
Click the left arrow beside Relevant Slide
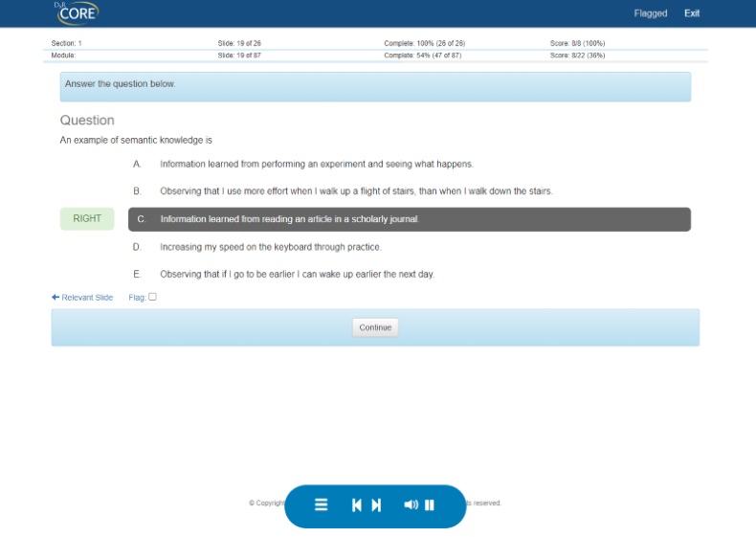(56, 298)
